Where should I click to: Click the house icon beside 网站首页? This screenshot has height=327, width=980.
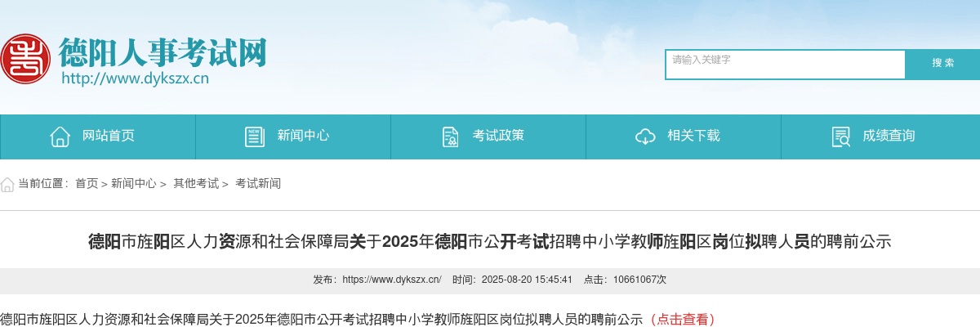tap(60, 137)
